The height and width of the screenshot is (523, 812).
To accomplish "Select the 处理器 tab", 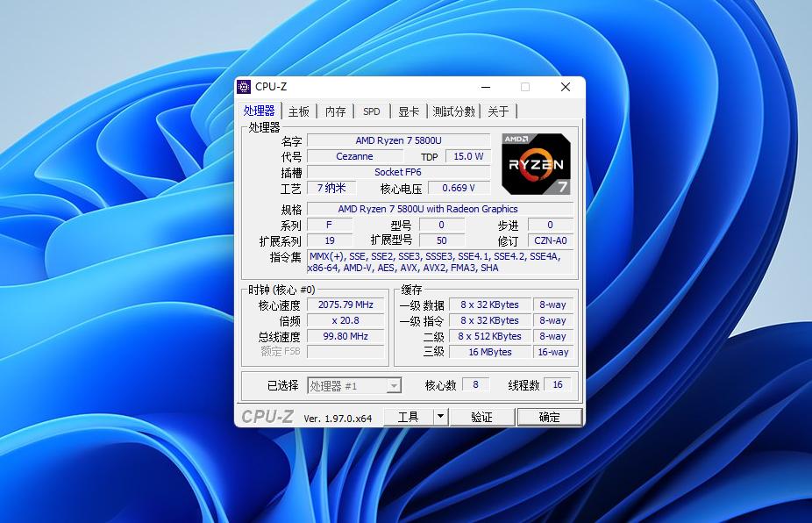I will (260, 111).
